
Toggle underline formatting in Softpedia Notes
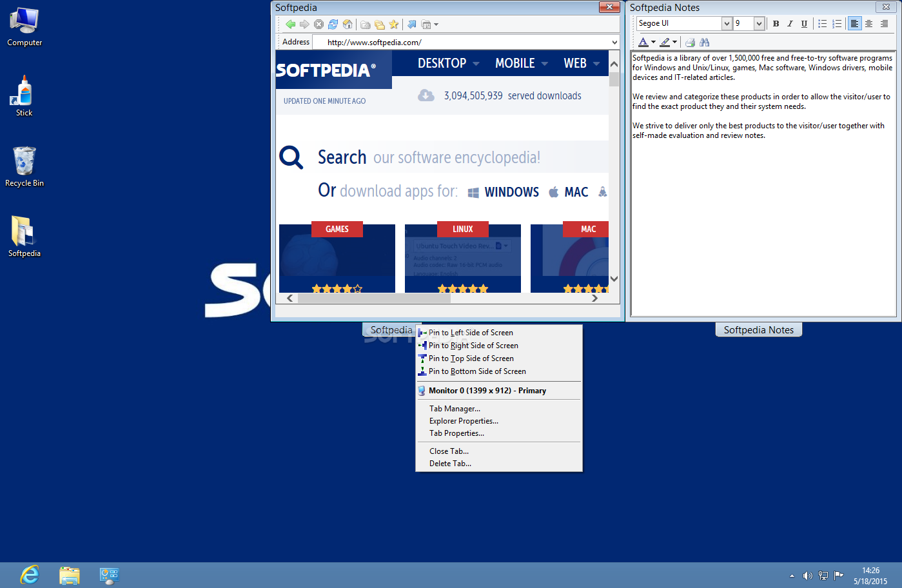point(804,24)
